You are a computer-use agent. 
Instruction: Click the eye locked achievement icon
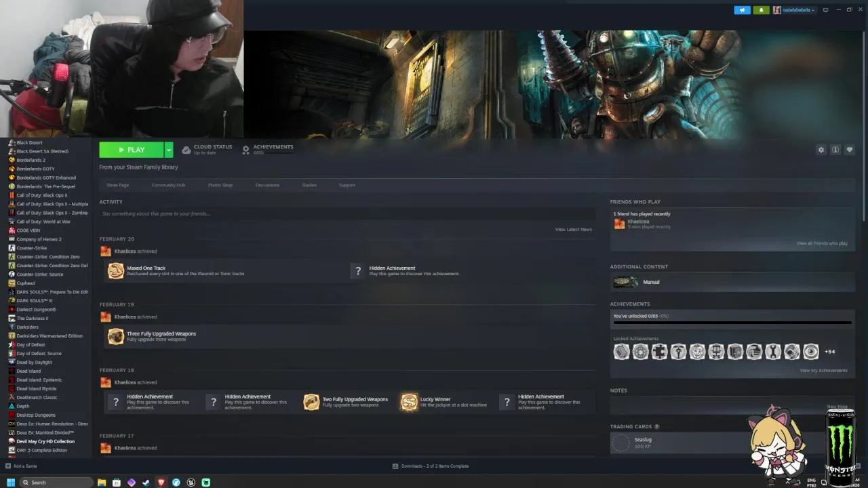click(811, 352)
